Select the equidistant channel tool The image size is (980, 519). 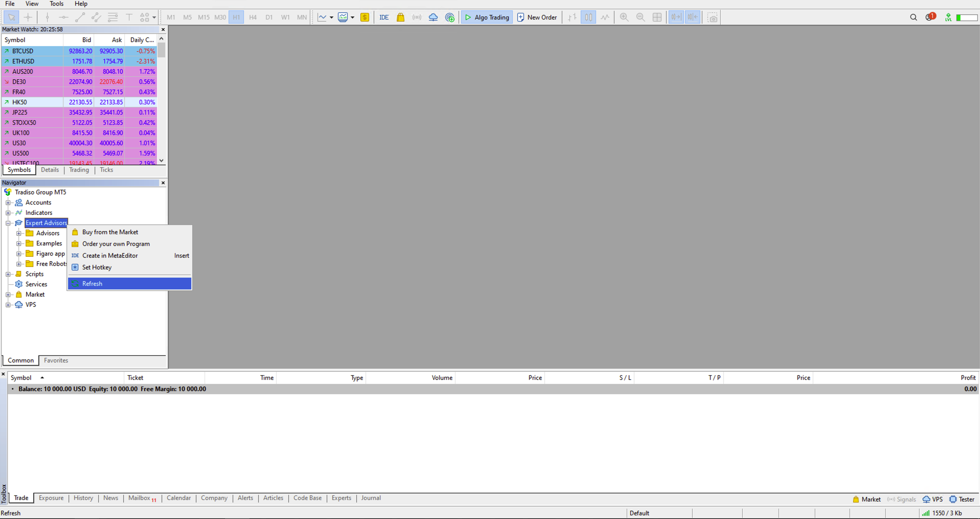(96, 17)
